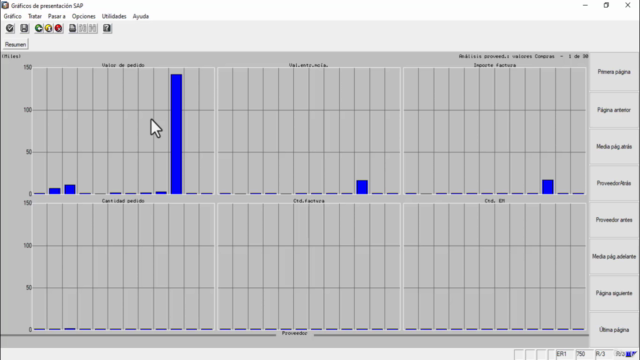Open the Opciones menu
The height and width of the screenshot is (360, 640).
pos(83,16)
